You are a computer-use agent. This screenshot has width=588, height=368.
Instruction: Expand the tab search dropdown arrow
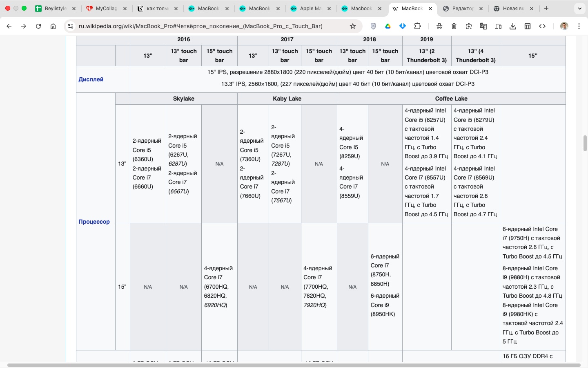580,8
